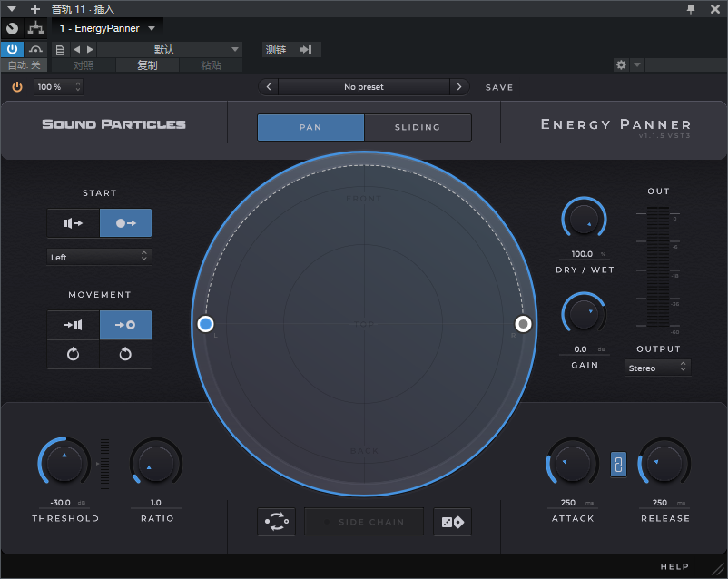This screenshot has height=579, width=728.
Task: Click the gray end point on panner
Action: 523,324
